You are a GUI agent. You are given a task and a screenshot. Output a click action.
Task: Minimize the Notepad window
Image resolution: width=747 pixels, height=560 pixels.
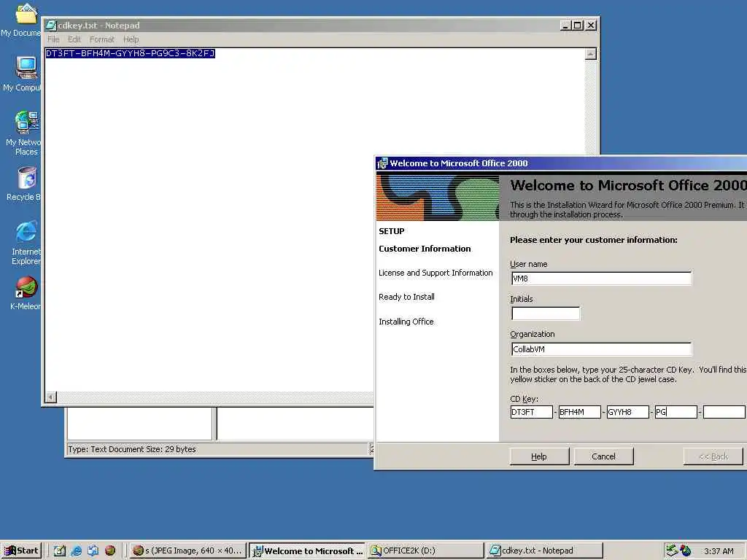565,26
